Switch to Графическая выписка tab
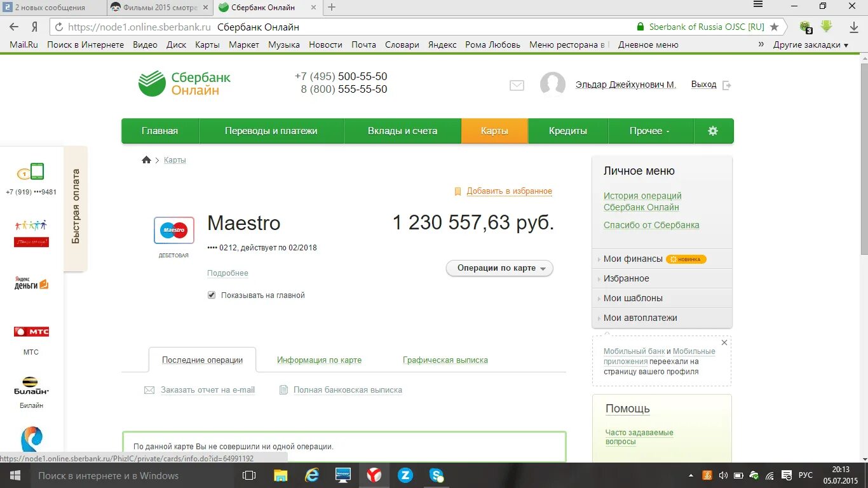The width and height of the screenshot is (868, 488). [x=445, y=360]
